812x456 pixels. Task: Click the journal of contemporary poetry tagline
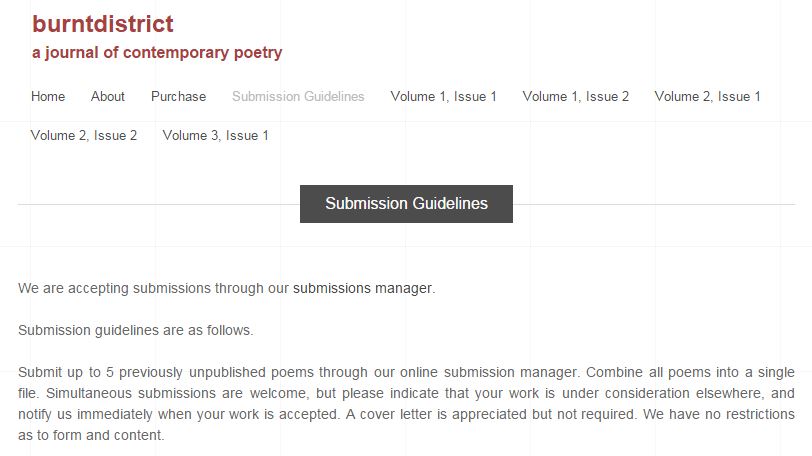157,53
